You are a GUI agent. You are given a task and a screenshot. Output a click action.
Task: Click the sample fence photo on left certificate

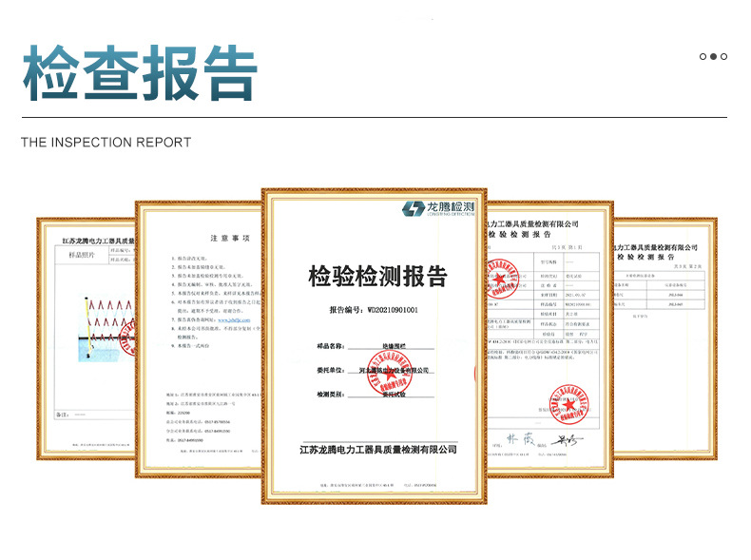(x=106, y=328)
